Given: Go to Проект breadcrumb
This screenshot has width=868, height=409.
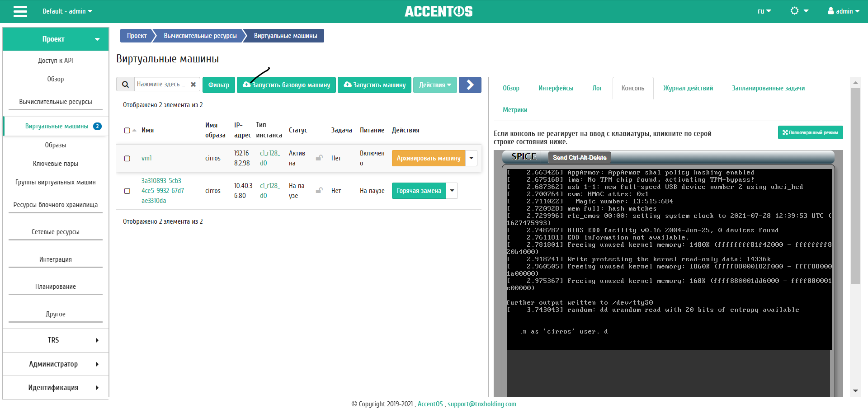Looking at the screenshot, I should [137, 36].
